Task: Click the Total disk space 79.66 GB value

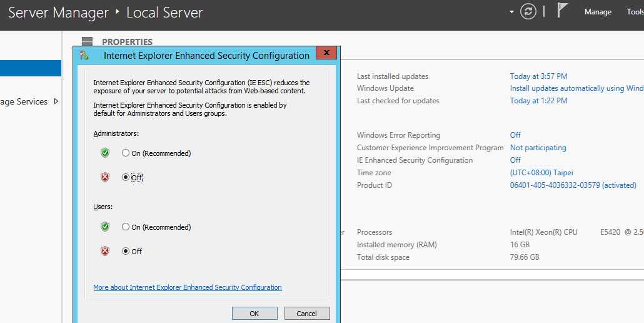Action: point(525,257)
